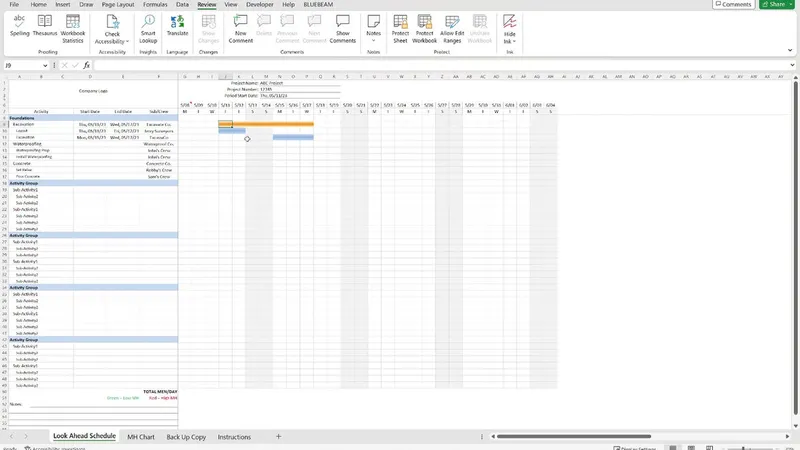Click the horizontal scrollbar right arrow
Screen dimensions: 800x450
(787, 436)
